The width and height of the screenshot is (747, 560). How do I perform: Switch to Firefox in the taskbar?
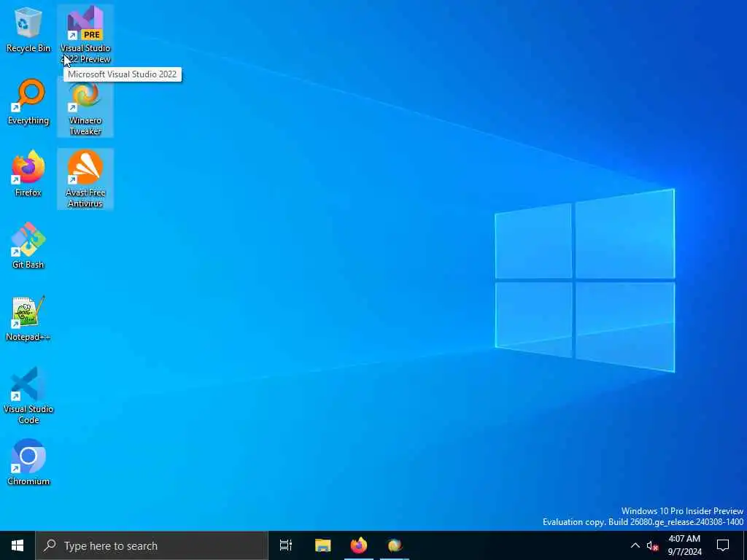(359, 545)
